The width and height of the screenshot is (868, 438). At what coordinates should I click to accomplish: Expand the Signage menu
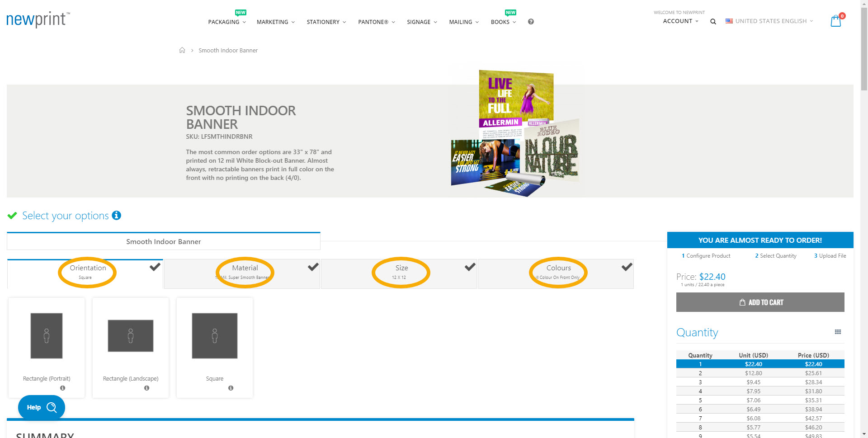point(422,22)
